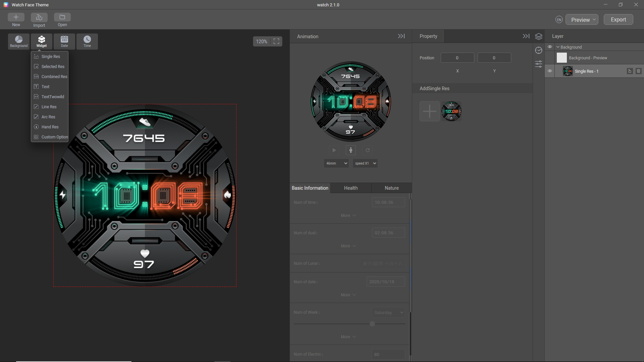Switch to Nature tab

point(392,188)
